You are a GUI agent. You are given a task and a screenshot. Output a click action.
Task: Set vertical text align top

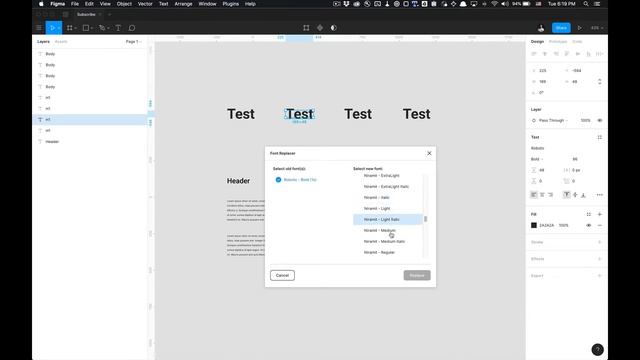click(567, 195)
